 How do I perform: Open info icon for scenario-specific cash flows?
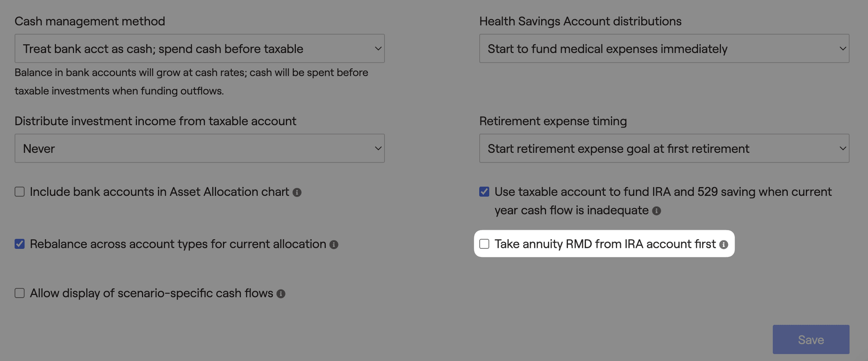pos(281,294)
